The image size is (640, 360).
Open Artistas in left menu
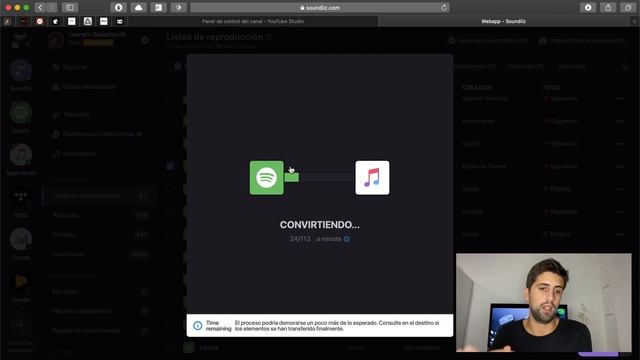100,235
